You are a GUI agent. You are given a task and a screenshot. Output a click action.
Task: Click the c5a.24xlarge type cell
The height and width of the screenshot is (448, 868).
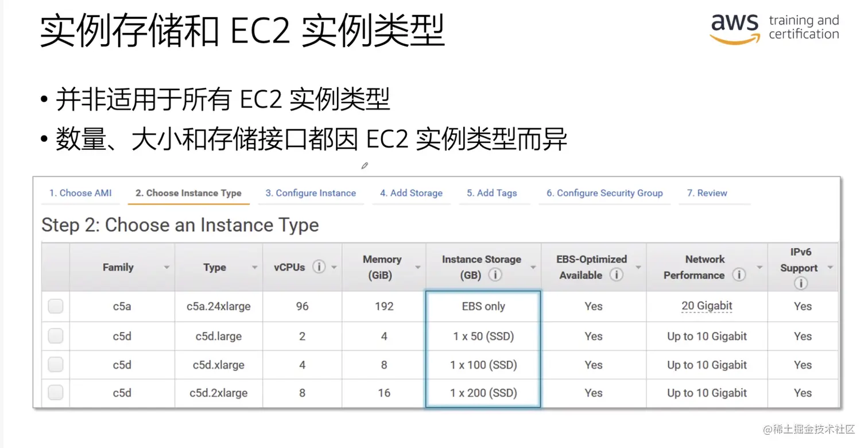(x=219, y=306)
